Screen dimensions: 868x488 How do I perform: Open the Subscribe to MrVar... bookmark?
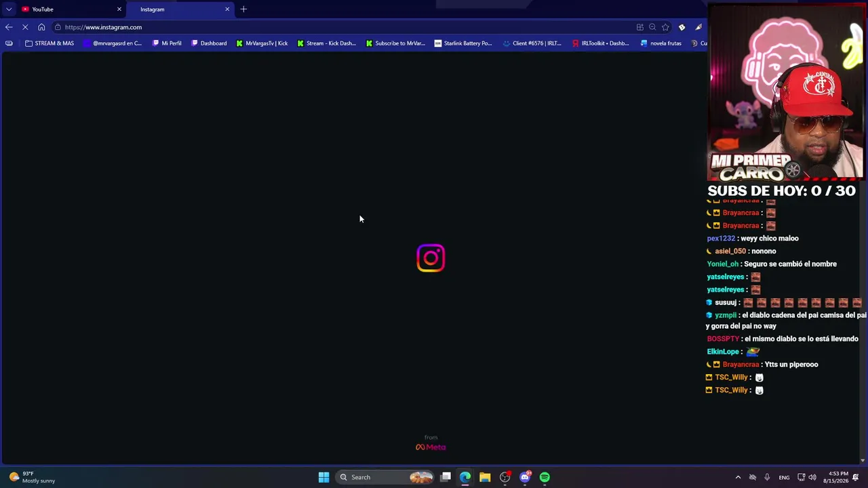click(395, 43)
